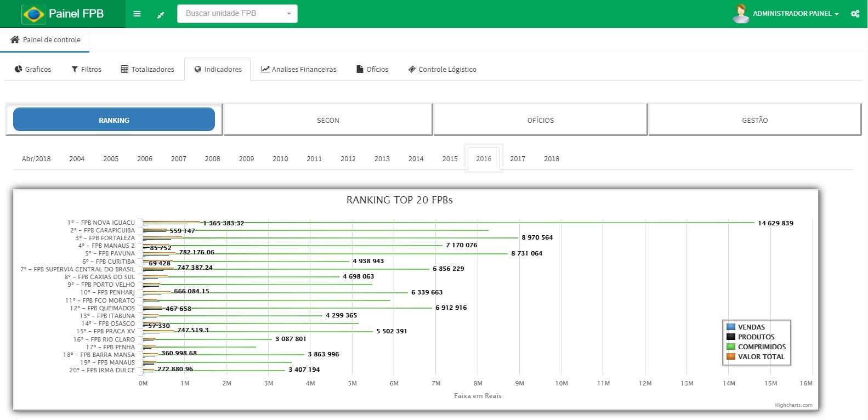Screen dimensions: 868x420
Task: Click the funnel Filtros icon
Action: click(75, 69)
